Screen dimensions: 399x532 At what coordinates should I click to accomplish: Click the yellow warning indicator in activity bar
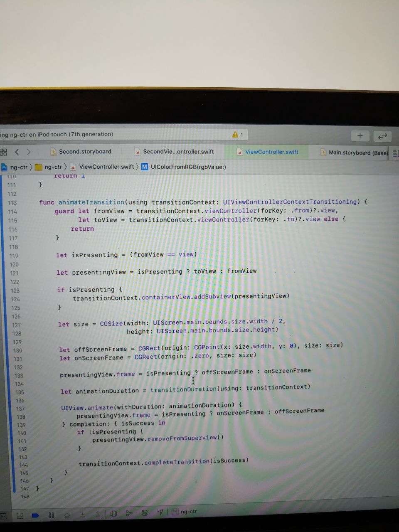coord(238,135)
